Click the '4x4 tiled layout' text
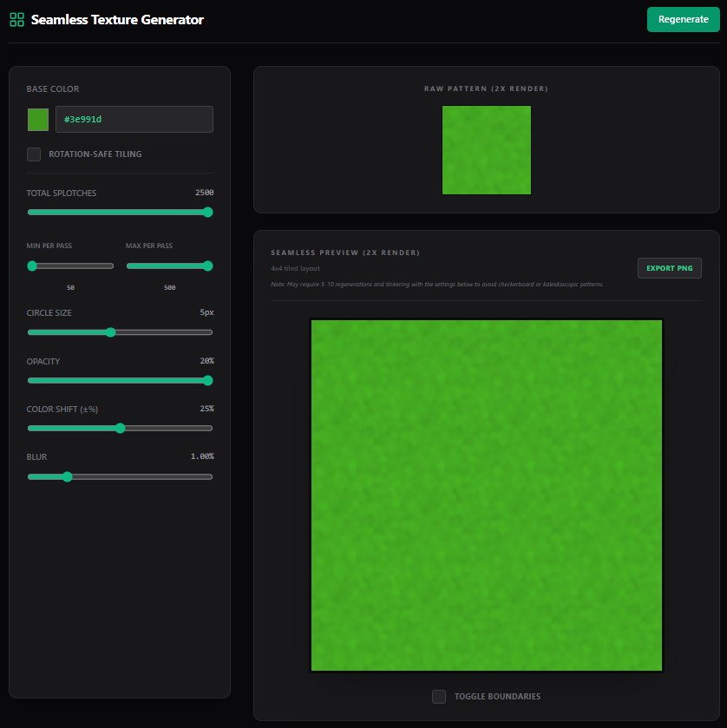This screenshot has height=728, width=727. click(295, 268)
